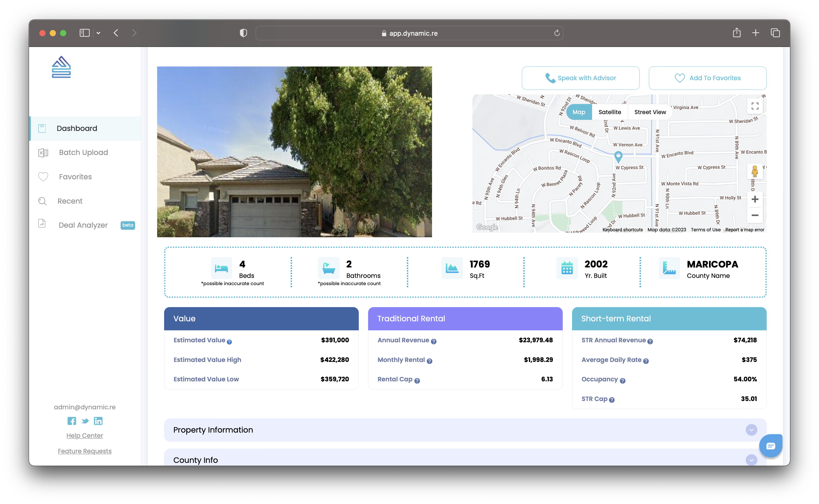Zoom in on the map
Image resolution: width=819 pixels, height=504 pixels.
pyautogui.click(x=755, y=199)
